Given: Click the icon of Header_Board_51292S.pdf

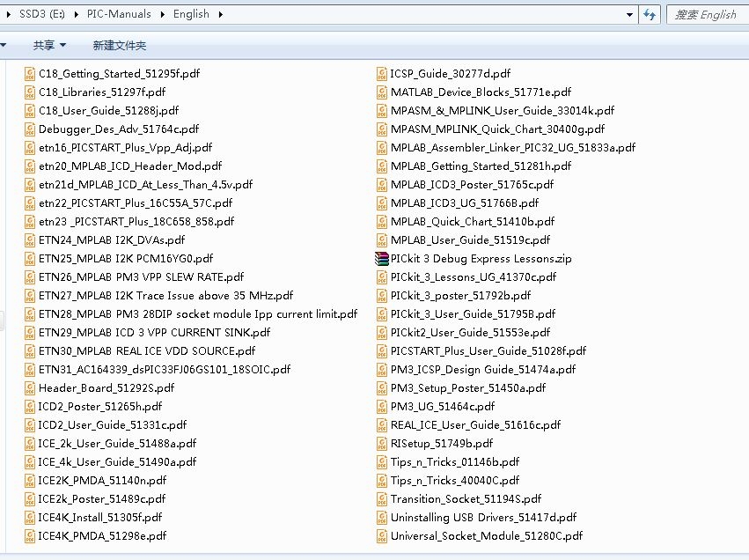Looking at the screenshot, I should pos(30,388).
